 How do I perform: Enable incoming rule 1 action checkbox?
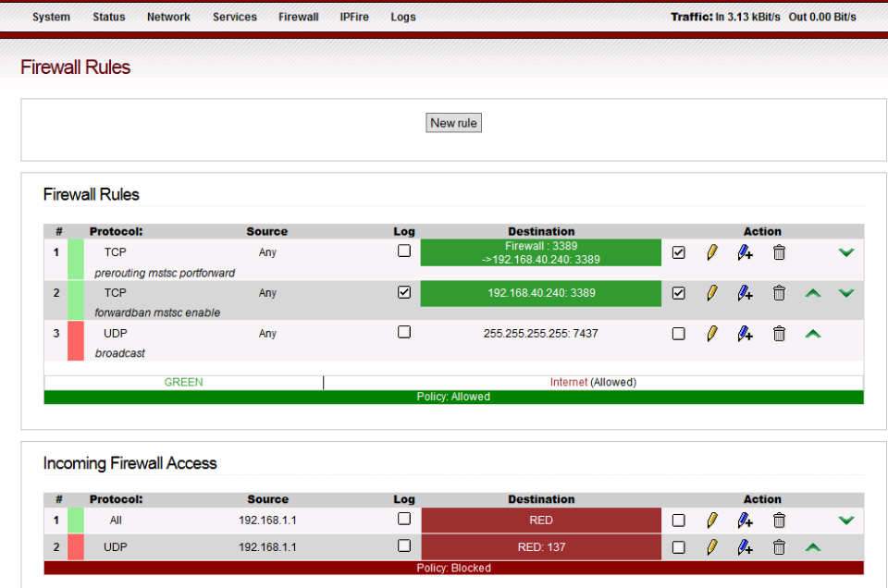tap(678, 521)
